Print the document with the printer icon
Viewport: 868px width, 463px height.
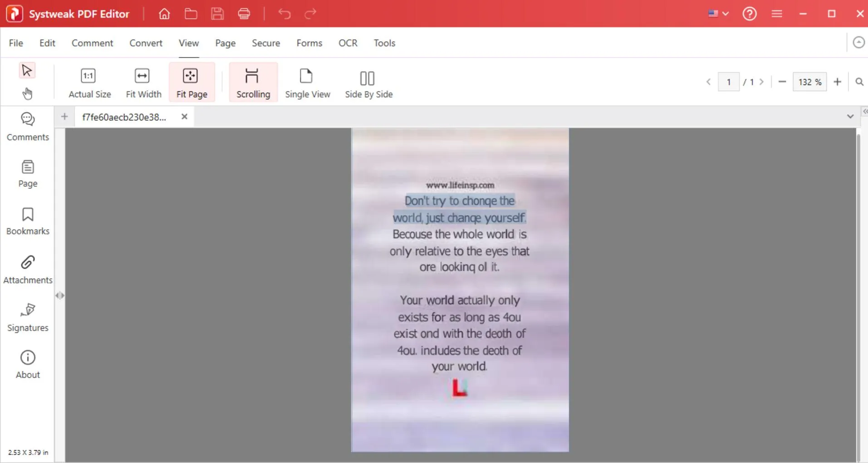(x=244, y=14)
